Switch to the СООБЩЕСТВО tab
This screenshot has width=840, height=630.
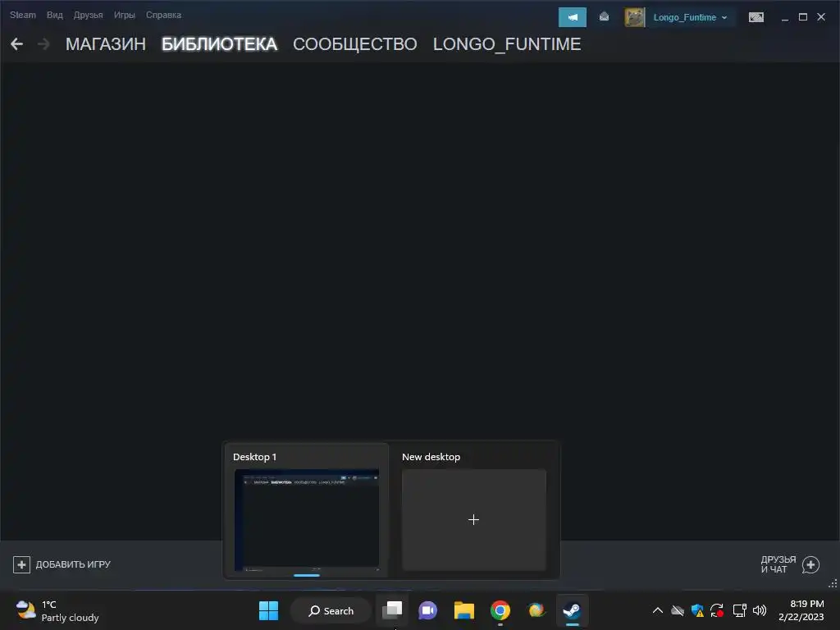click(x=354, y=44)
